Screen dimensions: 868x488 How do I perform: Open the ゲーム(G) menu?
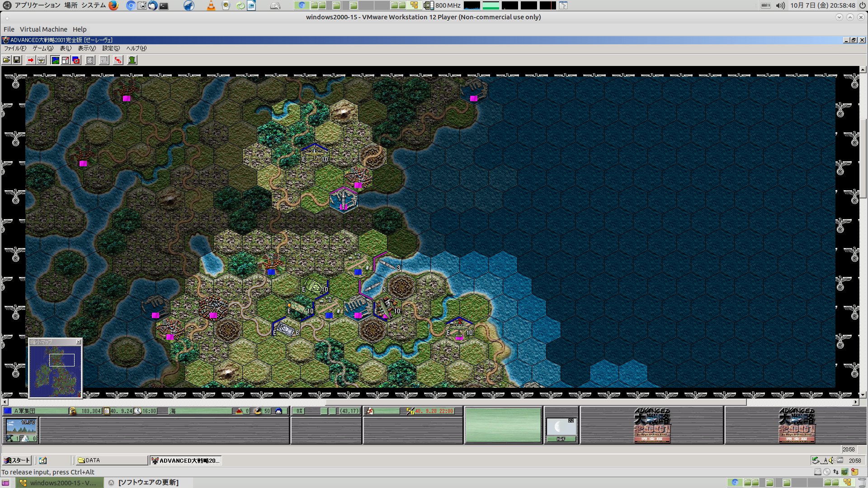tap(43, 48)
